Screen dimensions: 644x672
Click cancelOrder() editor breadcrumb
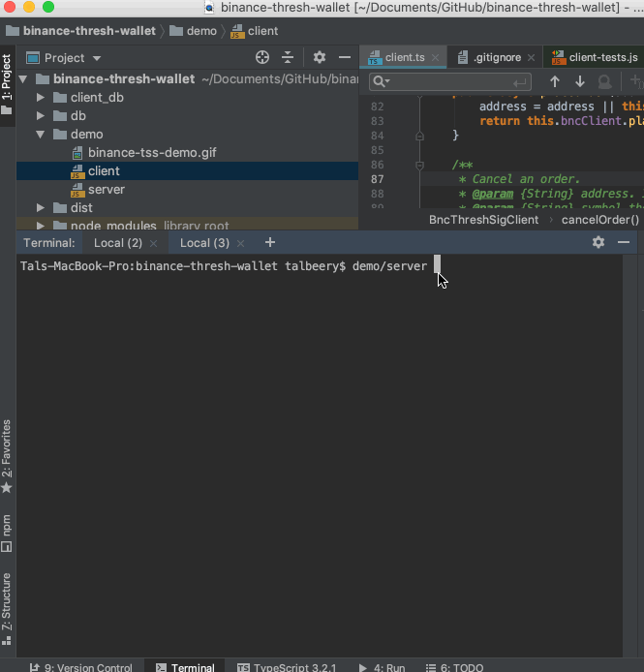pyautogui.click(x=600, y=220)
